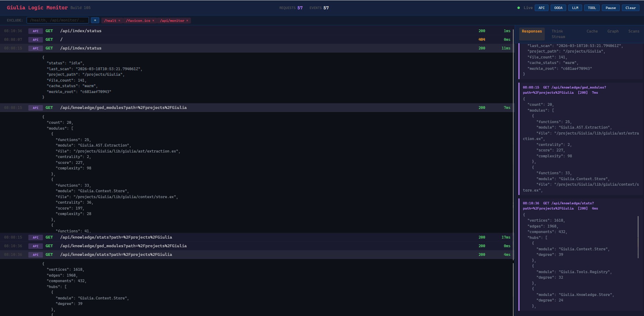Remove the /favicon.ico exclusion via its ×

tap(153, 20)
